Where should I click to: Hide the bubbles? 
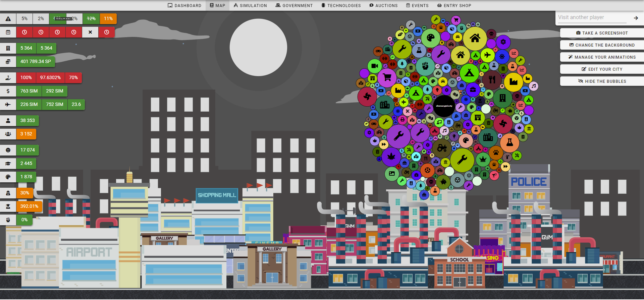[x=602, y=81]
